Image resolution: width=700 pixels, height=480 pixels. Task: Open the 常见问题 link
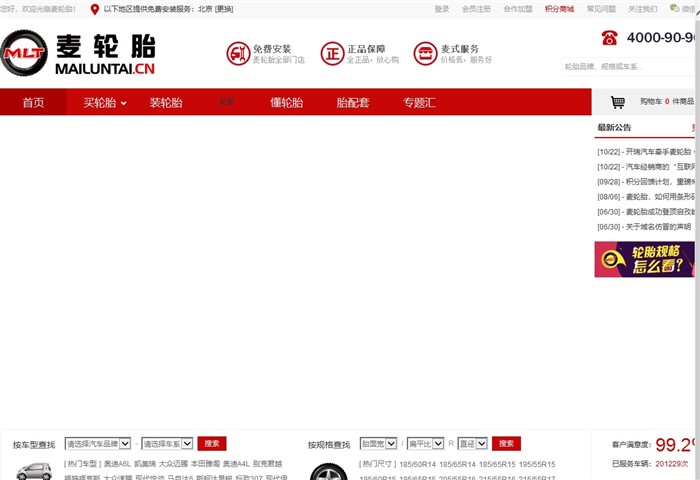601,9
